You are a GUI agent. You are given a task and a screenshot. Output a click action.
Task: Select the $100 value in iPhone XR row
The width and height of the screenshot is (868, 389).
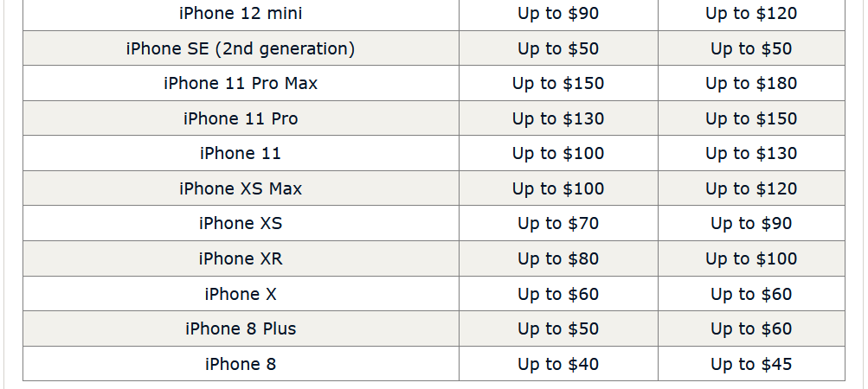click(751, 258)
